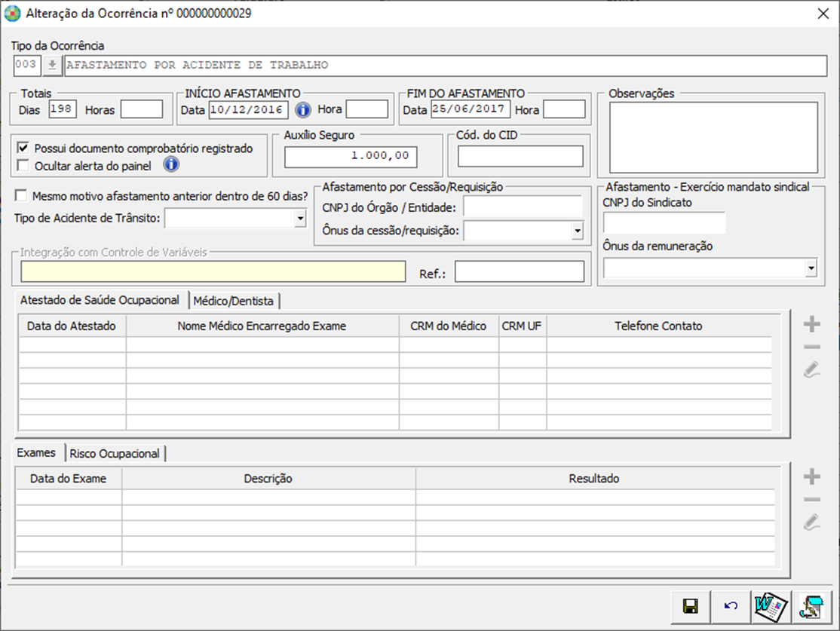Click the Totais Dias field showing 198

click(x=63, y=109)
